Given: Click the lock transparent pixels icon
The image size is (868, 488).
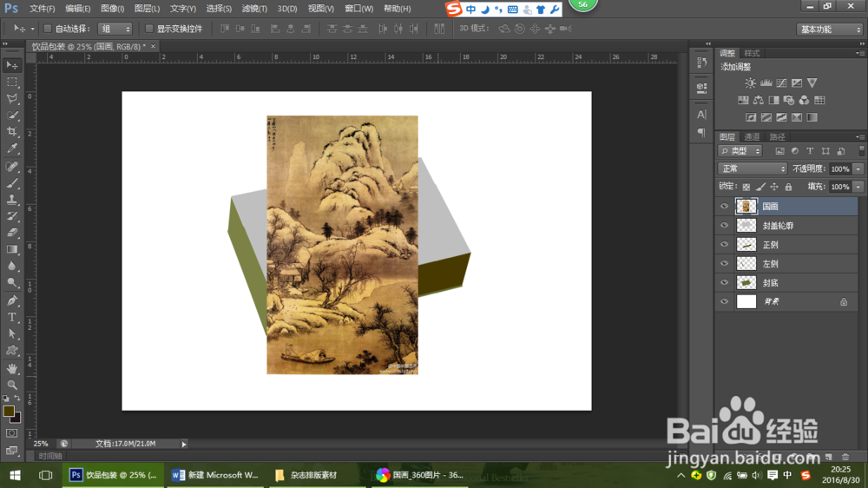Looking at the screenshot, I should pyautogui.click(x=746, y=188).
